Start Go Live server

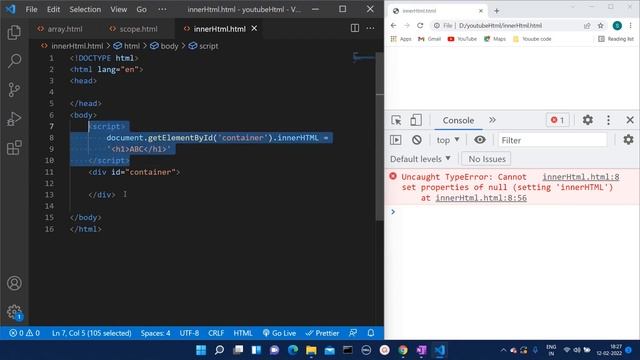279,333
